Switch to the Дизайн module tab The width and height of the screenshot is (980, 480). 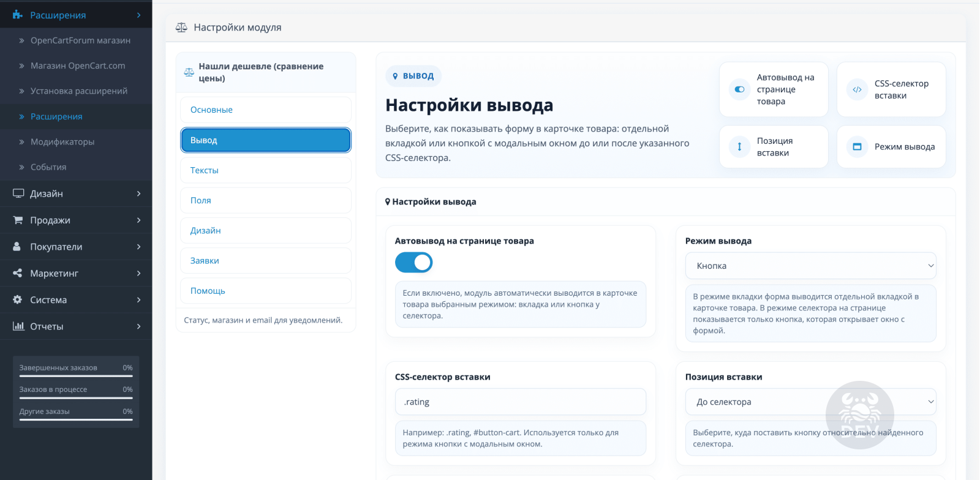(x=266, y=230)
